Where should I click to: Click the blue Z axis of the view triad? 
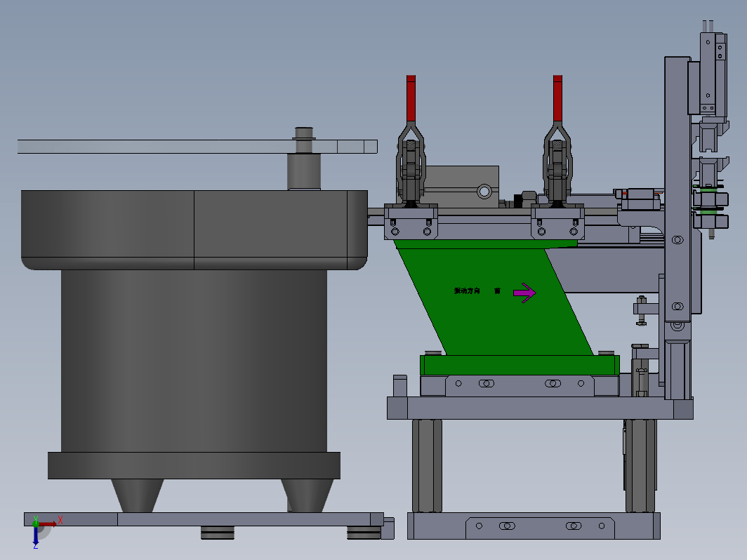tap(36, 535)
